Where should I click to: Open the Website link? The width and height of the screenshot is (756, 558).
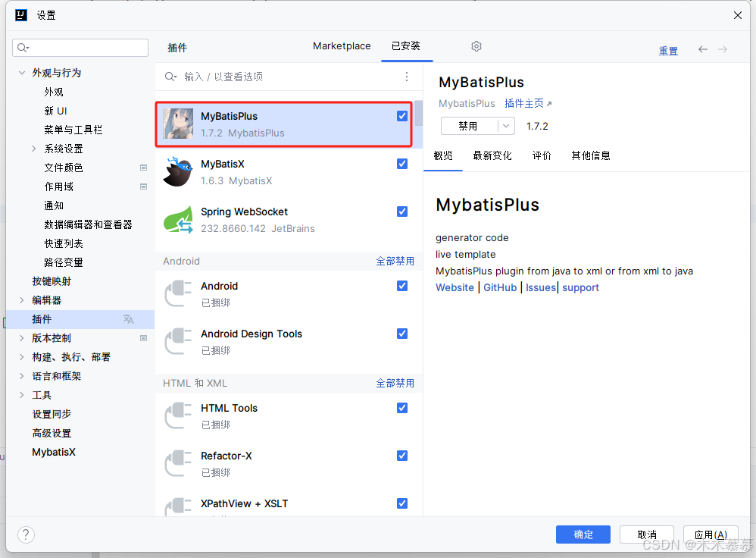tap(455, 287)
